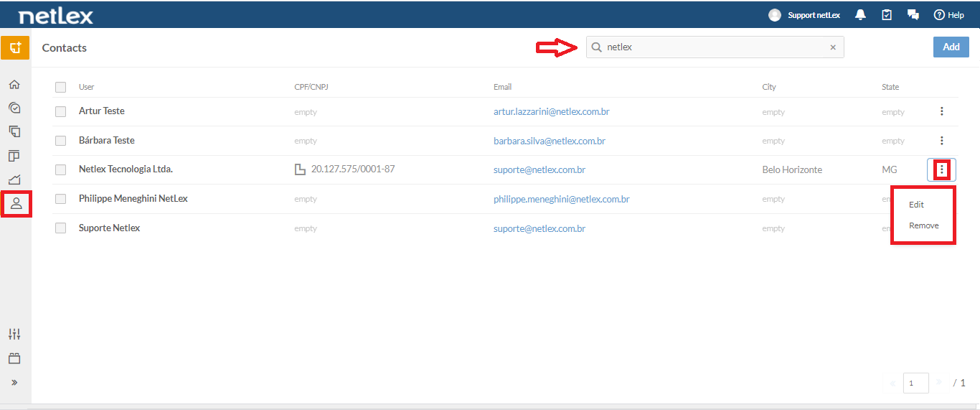Image resolution: width=980 pixels, height=410 pixels.
Task: Click Netlex Tecnologia's suporte@netlex.com.br email
Action: pos(540,170)
